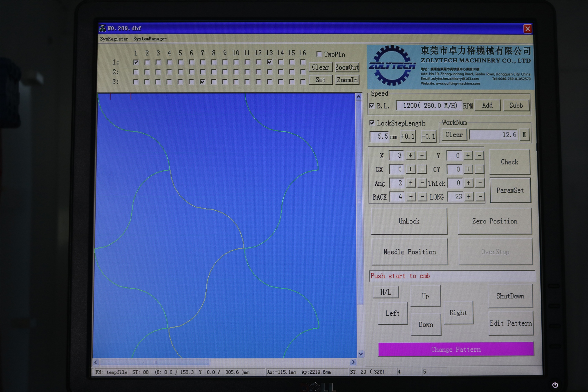Click the ZoomIn button
Image resolution: width=588 pixels, height=392 pixels.
347,80
